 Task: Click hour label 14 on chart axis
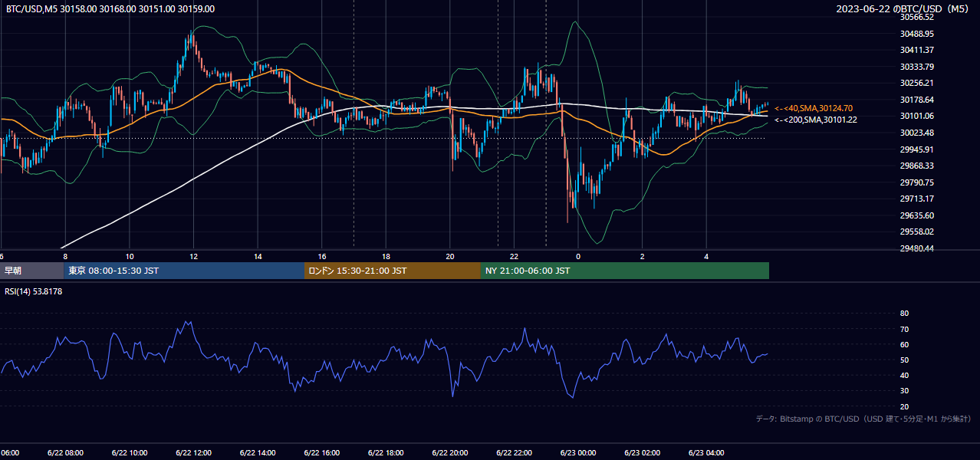coord(258,257)
